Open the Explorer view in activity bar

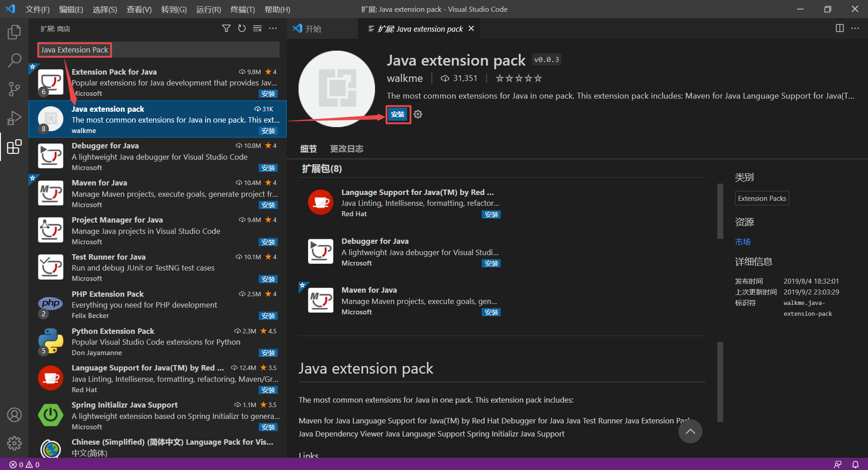point(14,32)
